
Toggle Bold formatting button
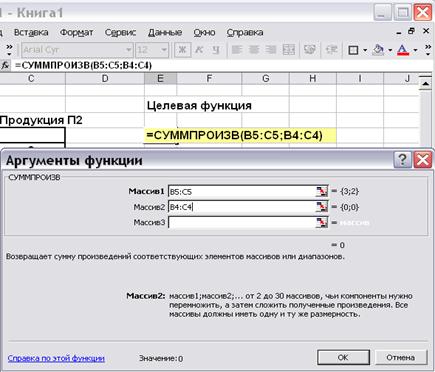[182, 50]
